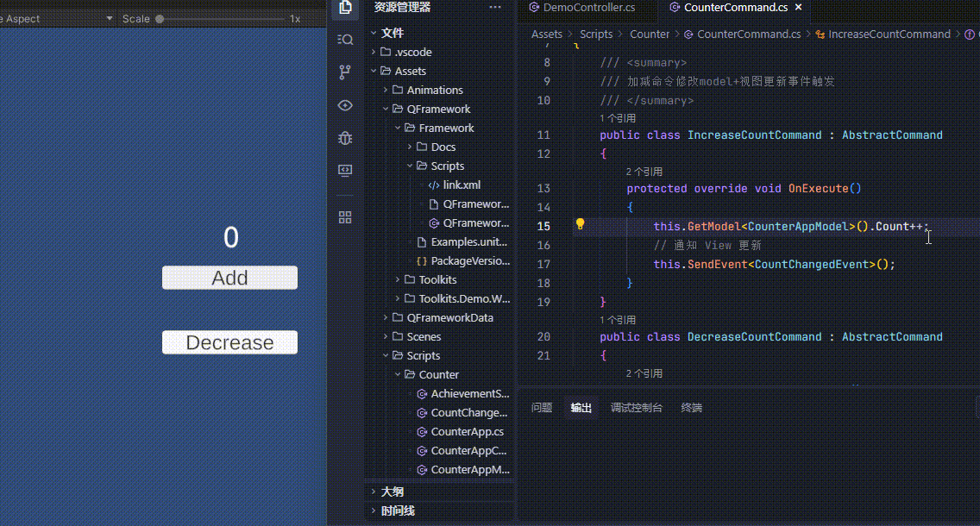Open the Remote Explorer monitor icon
Screen dimensions: 980x526
click(x=345, y=171)
